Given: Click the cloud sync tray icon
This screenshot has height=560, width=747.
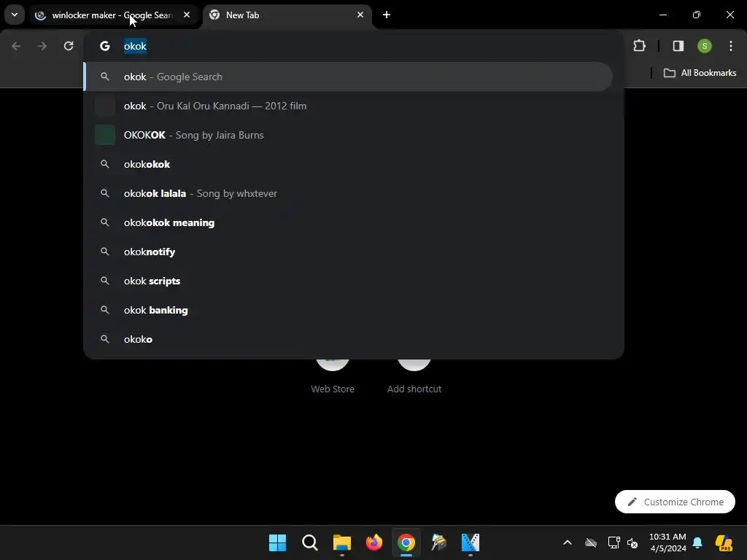Looking at the screenshot, I should click(591, 542).
